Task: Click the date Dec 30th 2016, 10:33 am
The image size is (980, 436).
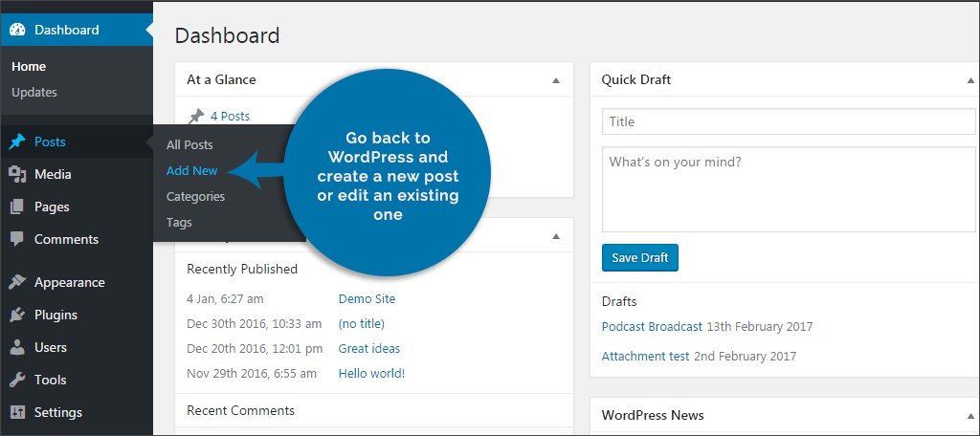Action: [255, 323]
